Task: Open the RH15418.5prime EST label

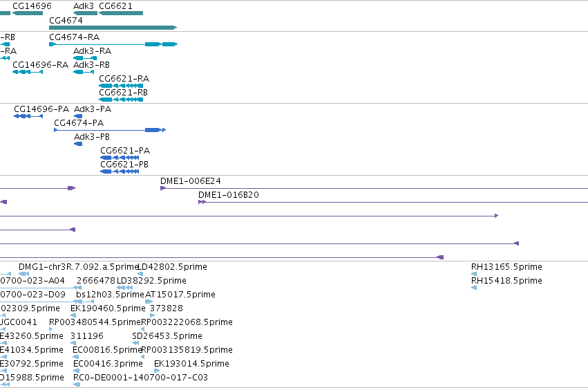Action: 506,281
